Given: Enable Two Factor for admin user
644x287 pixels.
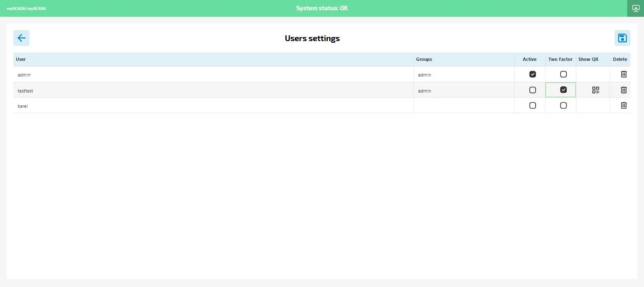Looking at the screenshot, I should [x=563, y=74].
